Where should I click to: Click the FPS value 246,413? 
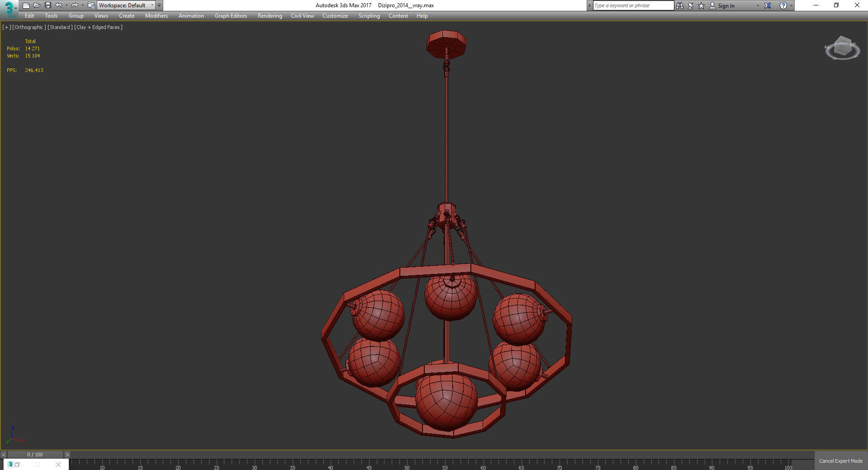tap(34, 70)
